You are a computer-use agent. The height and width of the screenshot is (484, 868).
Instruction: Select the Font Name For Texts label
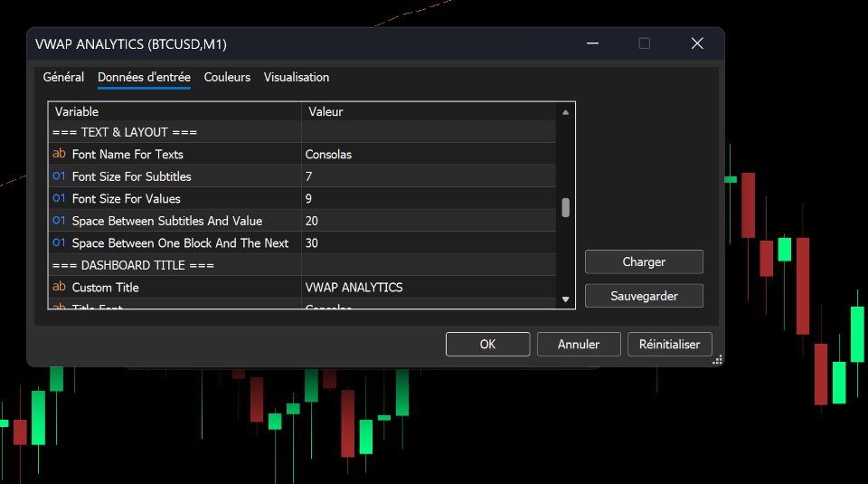coord(127,154)
